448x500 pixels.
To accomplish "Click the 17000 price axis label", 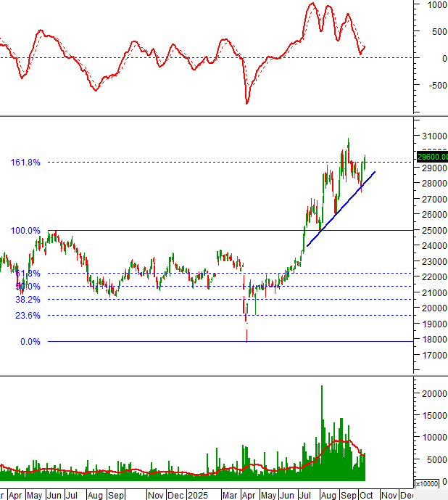I will (x=432, y=356).
